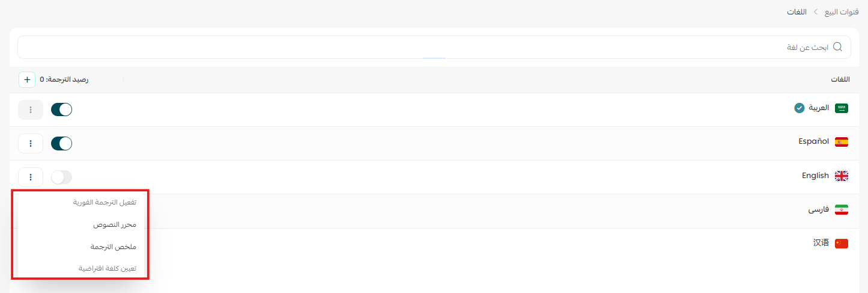Click the Iran flag icon
This screenshot has height=293, width=868.
pyautogui.click(x=842, y=210)
